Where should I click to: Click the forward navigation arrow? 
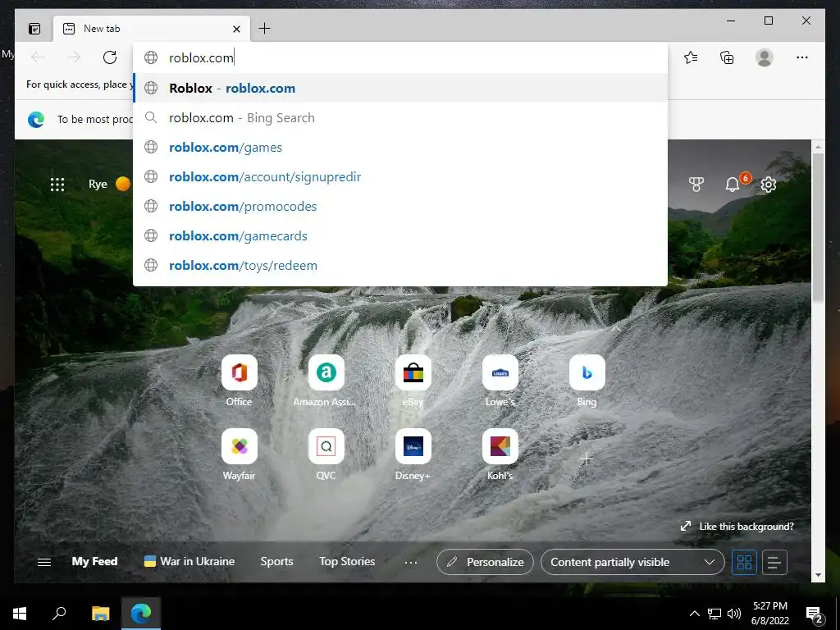[74, 57]
